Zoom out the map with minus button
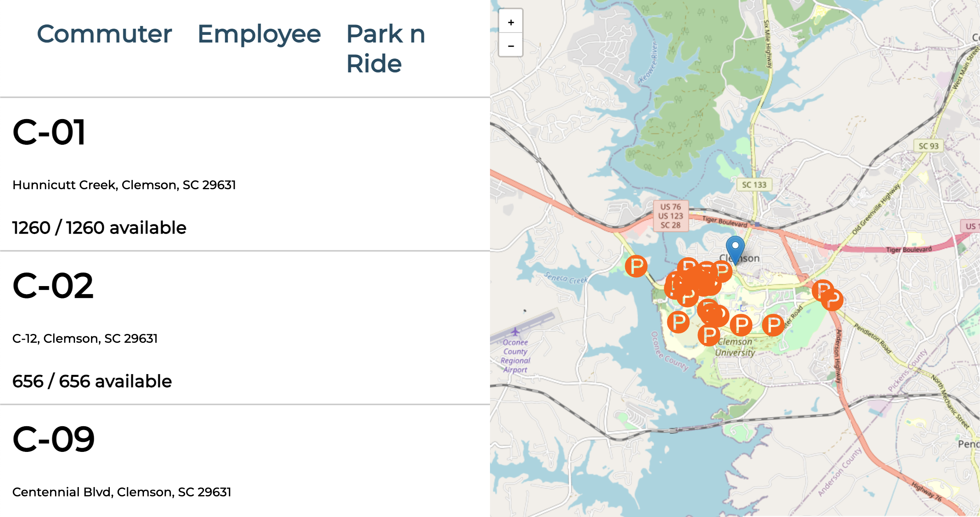The width and height of the screenshot is (980, 517). [x=511, y=46]
